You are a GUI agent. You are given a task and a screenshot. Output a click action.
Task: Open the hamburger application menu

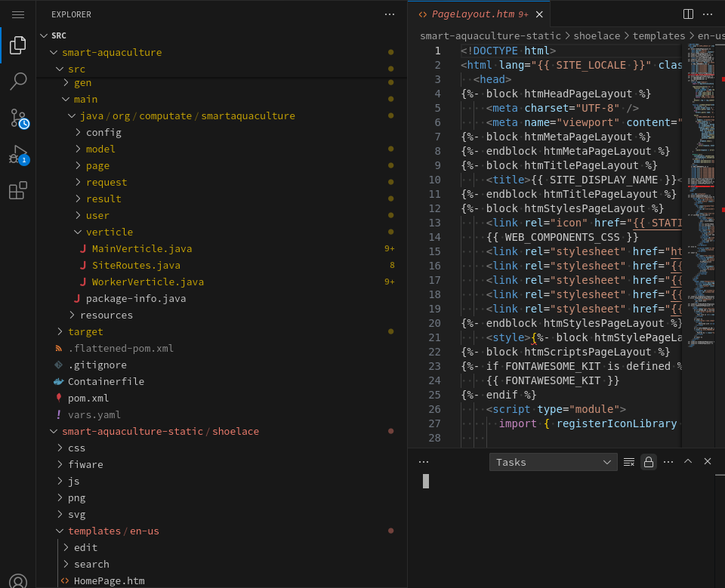(x=18, y=15)
